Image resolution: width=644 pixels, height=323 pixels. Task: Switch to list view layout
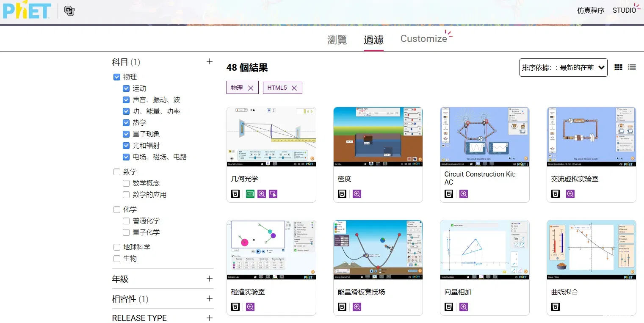coord(632,67)
